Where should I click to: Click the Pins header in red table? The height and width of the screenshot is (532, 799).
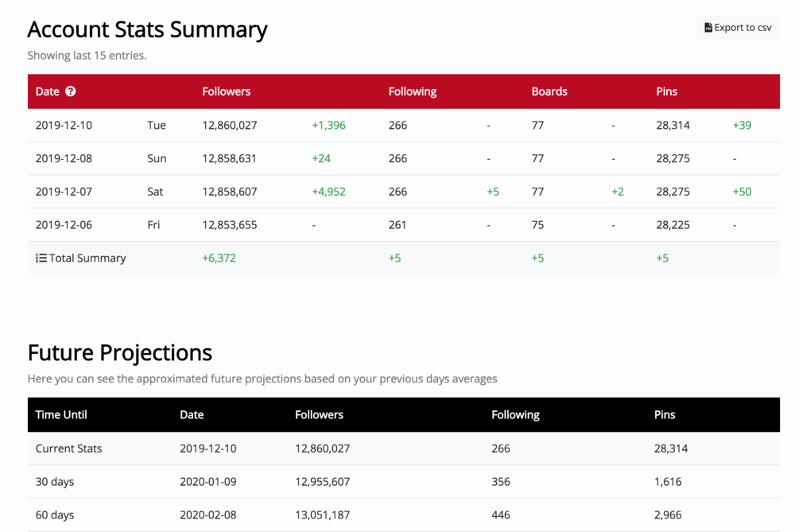pyautogui.click(x=666, y=91)
